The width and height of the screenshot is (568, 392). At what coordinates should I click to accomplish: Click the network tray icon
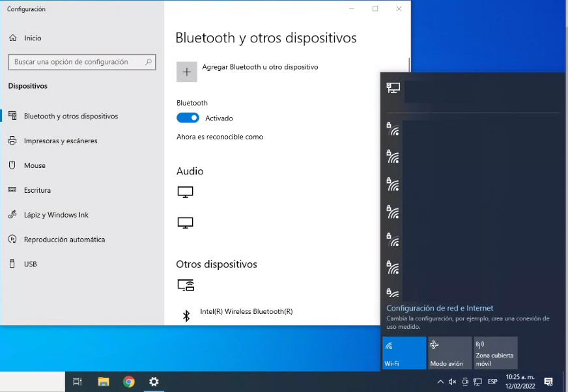[x=478, y=382]
